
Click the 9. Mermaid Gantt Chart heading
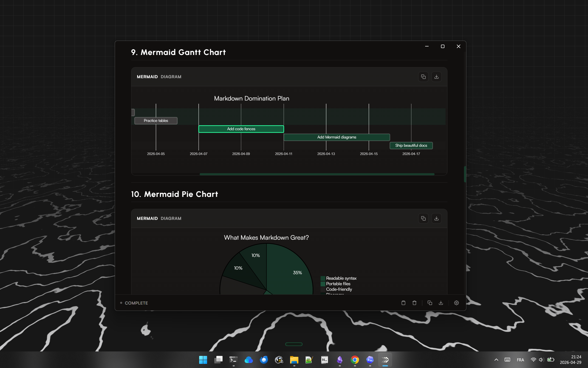point(178,52)
